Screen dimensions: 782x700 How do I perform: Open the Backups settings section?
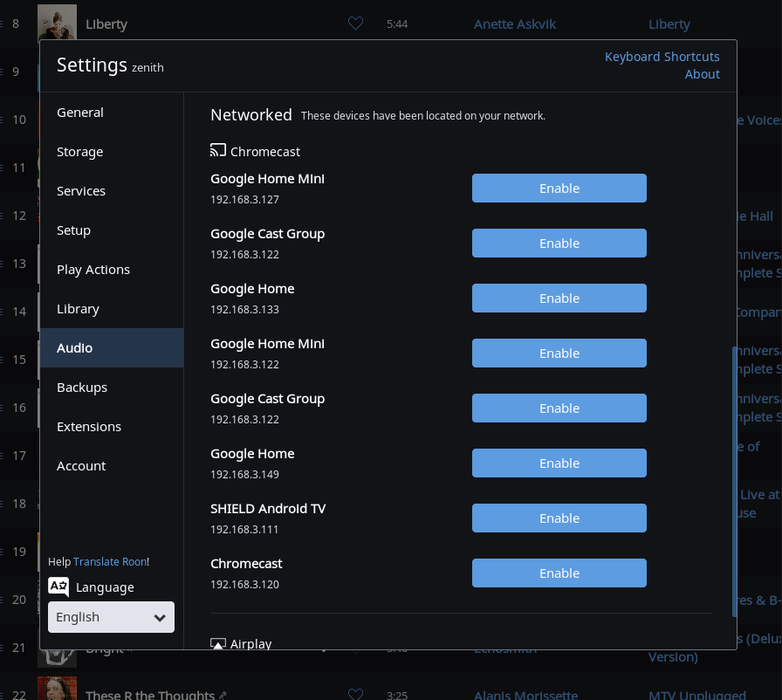click(x=82, y=387)
